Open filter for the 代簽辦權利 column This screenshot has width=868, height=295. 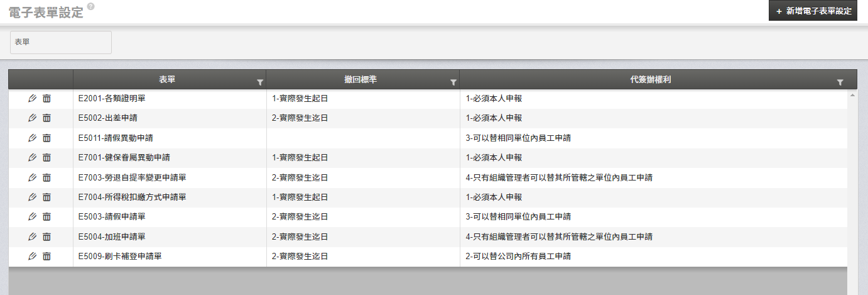click(x=840, y=82)
